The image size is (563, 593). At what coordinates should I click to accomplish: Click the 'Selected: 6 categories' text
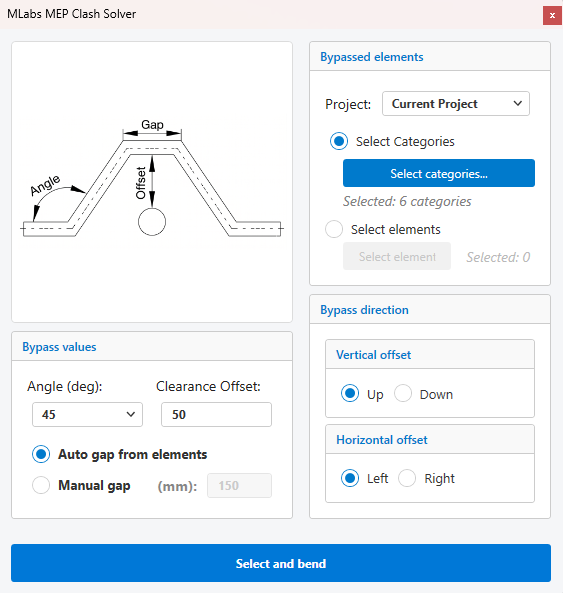point(407,202)
